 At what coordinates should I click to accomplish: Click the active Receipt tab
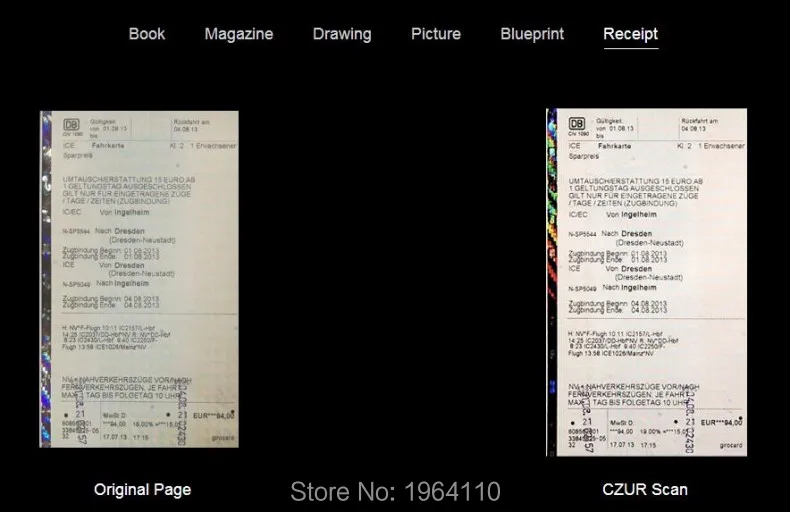(x=630, y=34)
